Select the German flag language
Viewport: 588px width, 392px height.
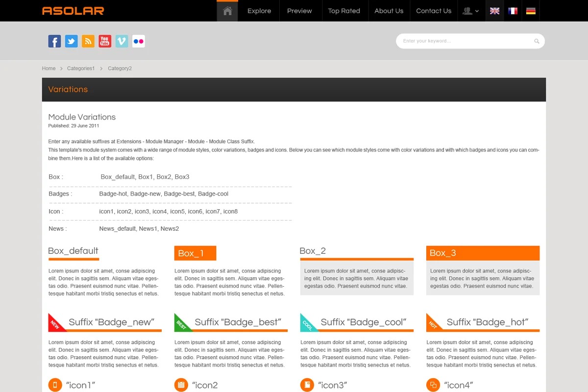point(531,11)
